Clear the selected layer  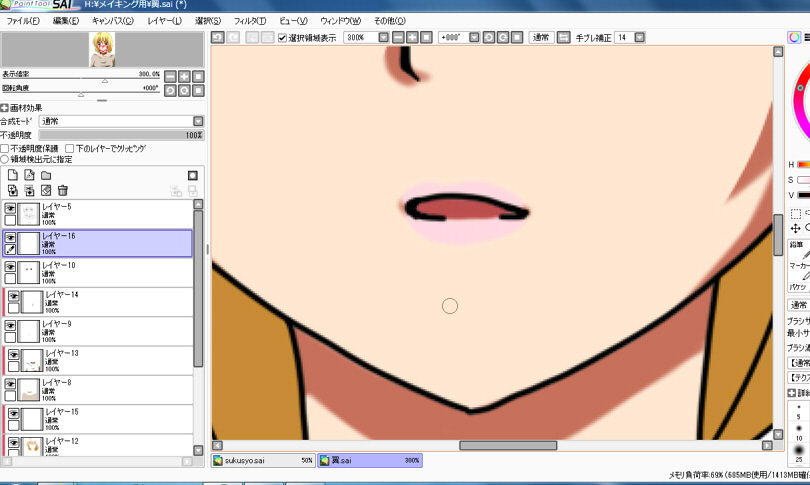point(46,191)
